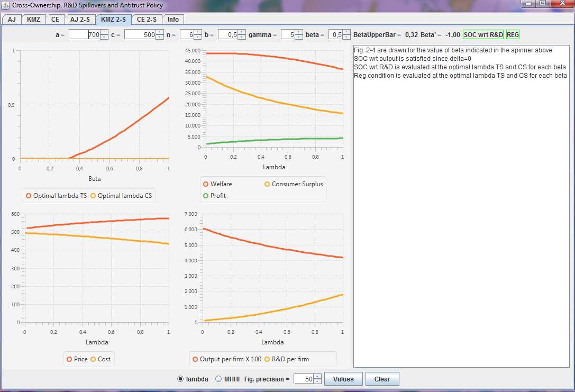Click the Welfare legend marker
This screenshot has height=392, width=575.
pos(206,184)
